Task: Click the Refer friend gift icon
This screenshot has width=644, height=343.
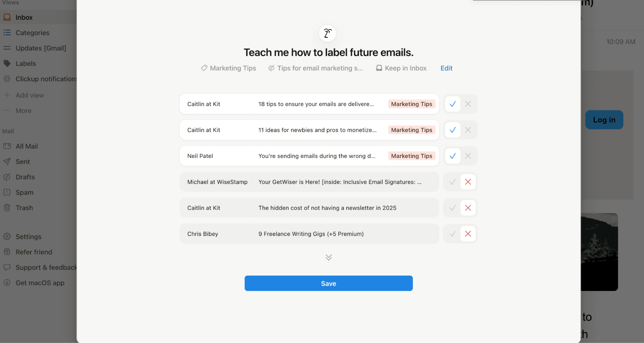Action: [x=7, y=252]
